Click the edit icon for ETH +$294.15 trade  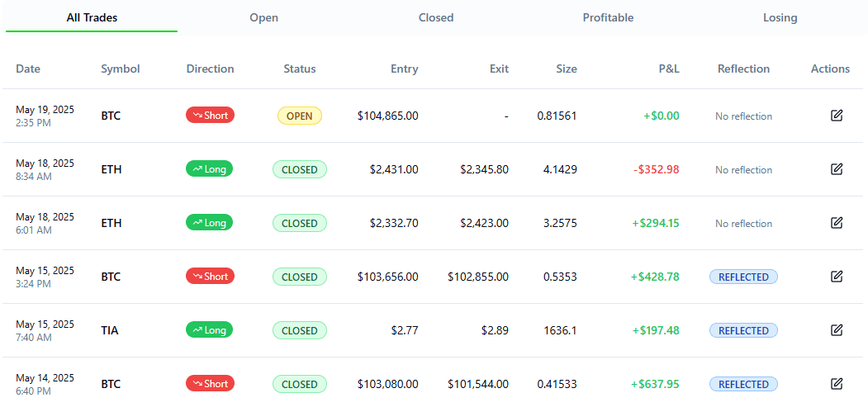(x=837, y=223)
